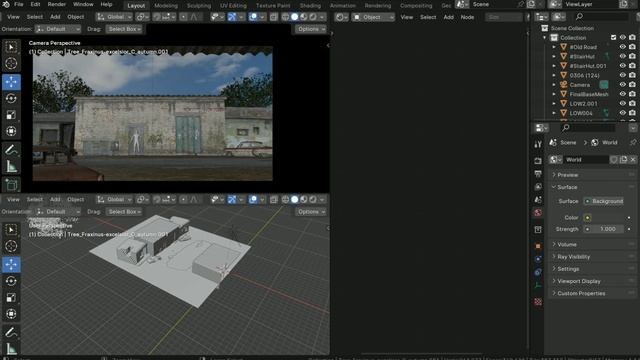
Task: Toggle Collection exclude checkbox in outliner
Action: click(613, 38)
